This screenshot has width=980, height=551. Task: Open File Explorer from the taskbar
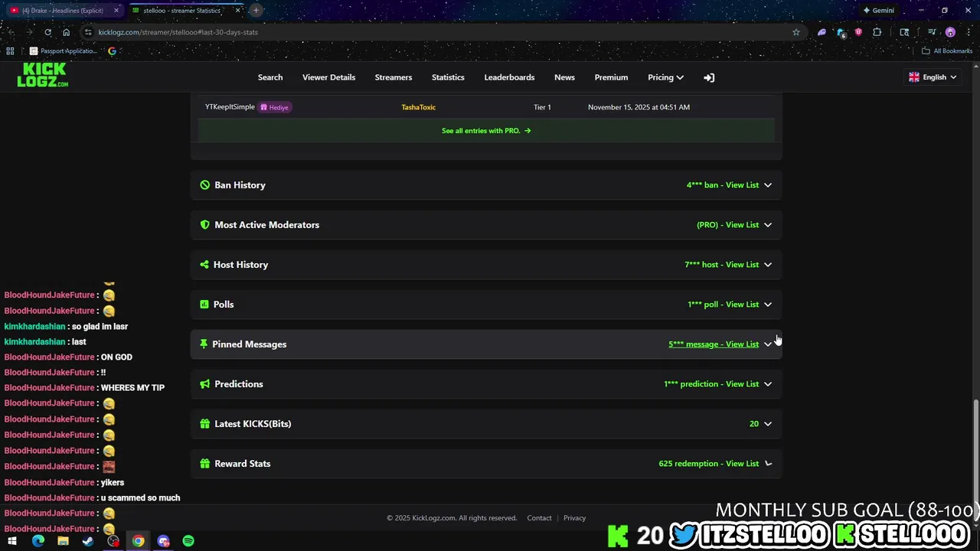tap(63, 541)
